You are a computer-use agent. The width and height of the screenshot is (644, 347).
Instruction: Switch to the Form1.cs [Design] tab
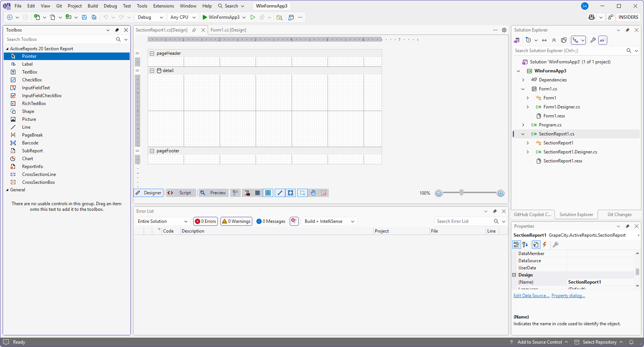(228, 30)
